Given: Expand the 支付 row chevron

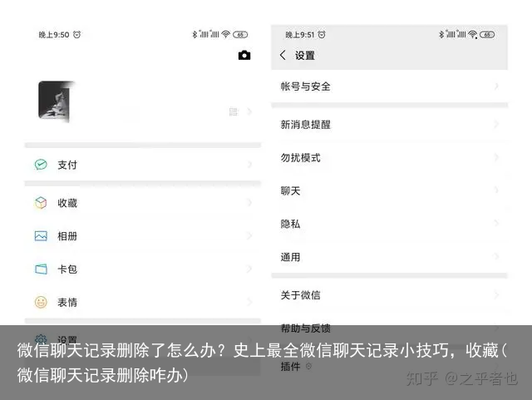Looking at the screenshot, I should point(249,165).
